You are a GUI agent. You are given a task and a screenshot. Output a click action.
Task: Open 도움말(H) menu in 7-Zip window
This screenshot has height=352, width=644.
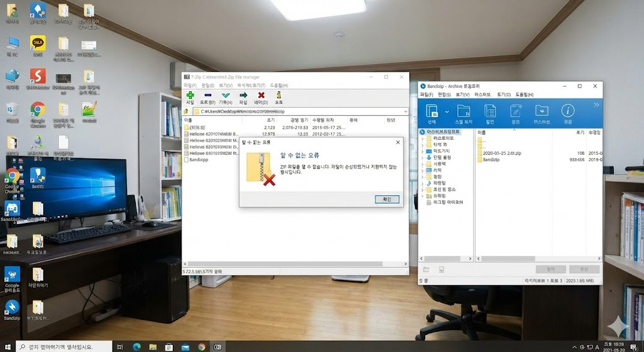[279, 85]
